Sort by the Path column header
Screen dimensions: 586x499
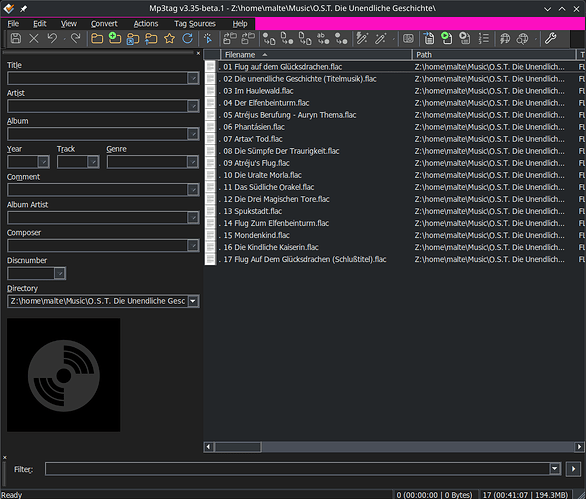[494, 55]
